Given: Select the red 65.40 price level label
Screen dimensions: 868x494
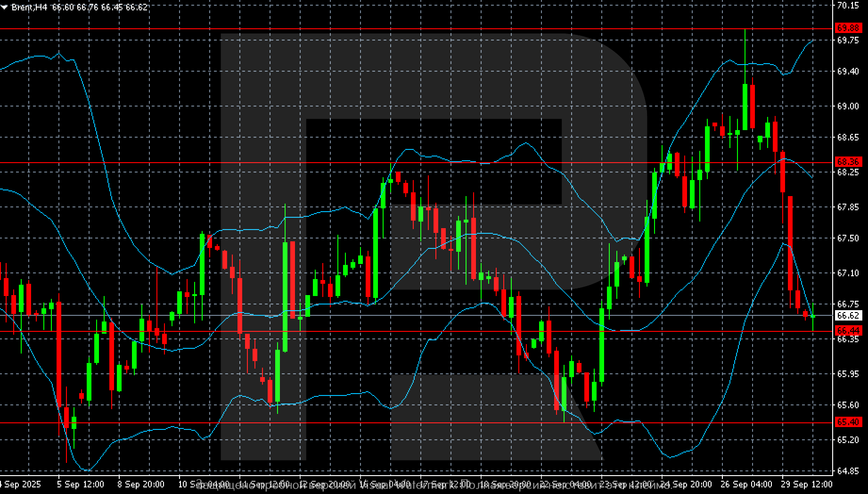Looking at the screenshot, I should pos(848,422).
